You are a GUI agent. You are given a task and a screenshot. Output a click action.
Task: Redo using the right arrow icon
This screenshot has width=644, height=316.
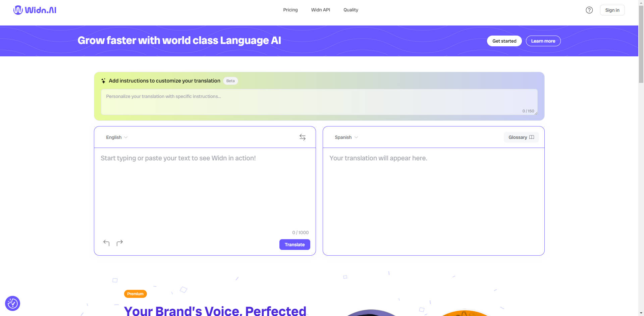[120, 243]
